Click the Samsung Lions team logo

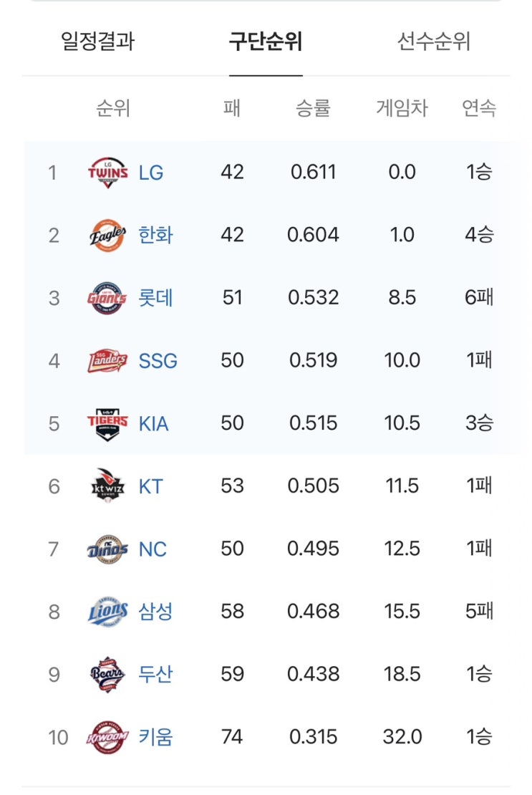[x=108, y=612]
